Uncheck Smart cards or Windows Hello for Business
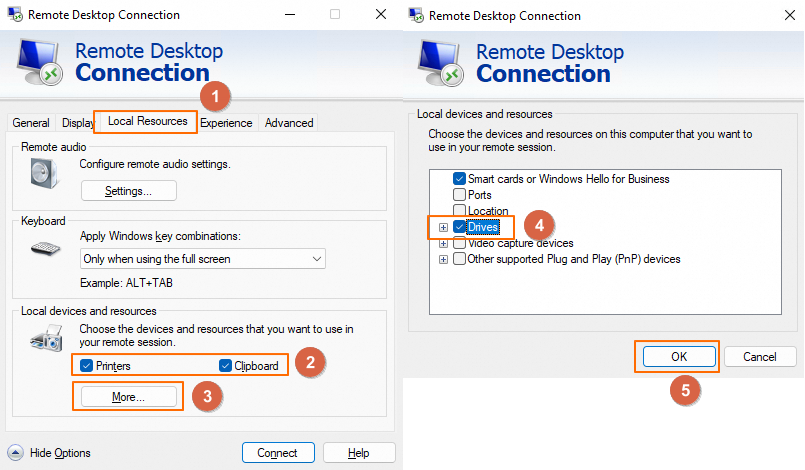The height and width of the screenshot is (470, 805). tap(459, 179)
